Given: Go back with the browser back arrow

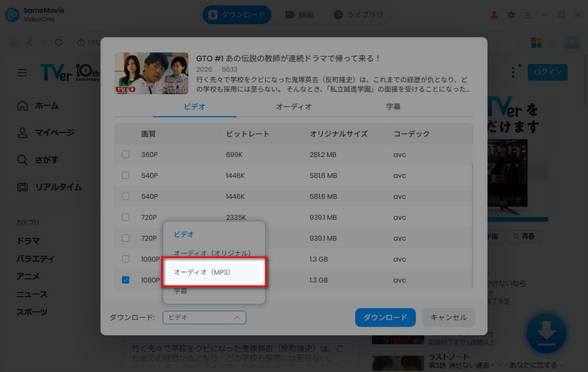Looking at the screenshot, I should [29, 43].
